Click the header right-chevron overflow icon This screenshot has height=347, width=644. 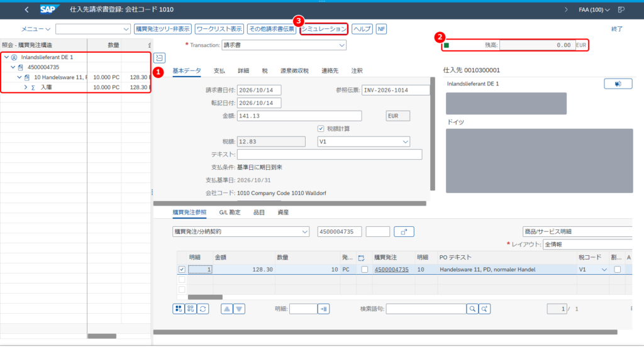tap(566, 9)
